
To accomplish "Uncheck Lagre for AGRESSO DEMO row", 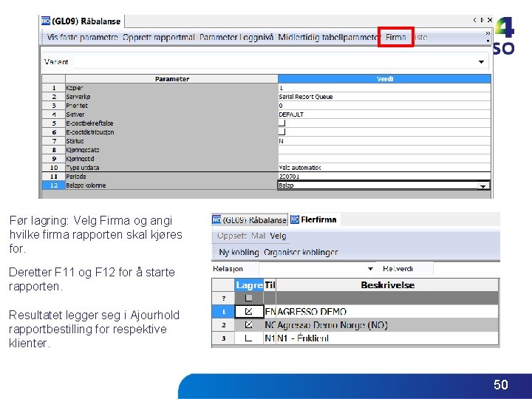I will click(x=249, y=311).
